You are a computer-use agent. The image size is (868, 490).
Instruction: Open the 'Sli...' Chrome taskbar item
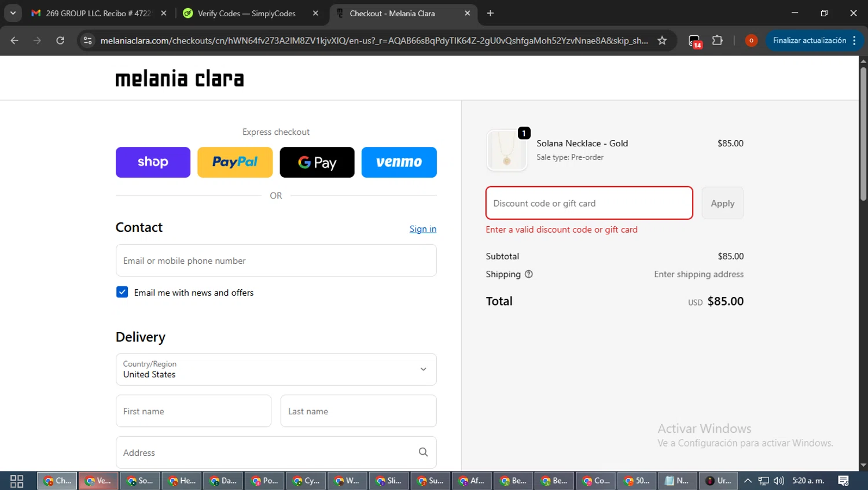point(389,481)
